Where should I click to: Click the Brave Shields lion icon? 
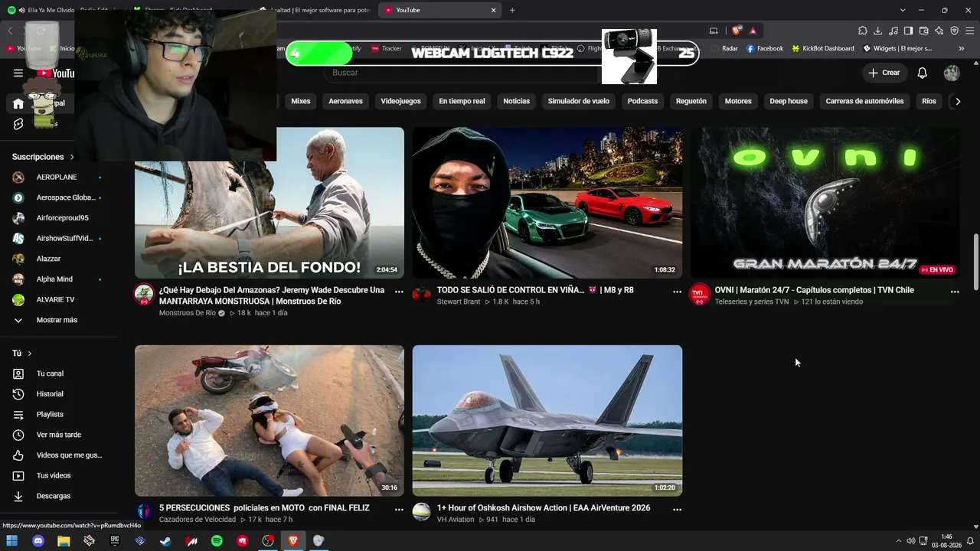pyautogui.click(x=737, y=31)
